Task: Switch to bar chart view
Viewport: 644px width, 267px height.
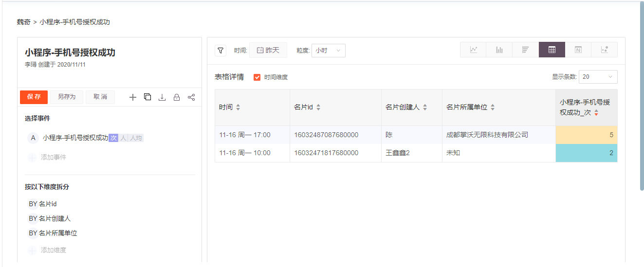Action: coord(499,50)
